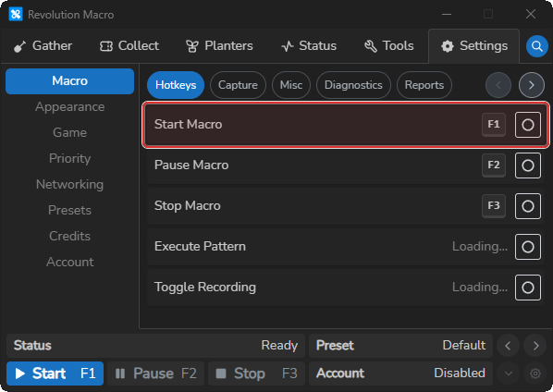Select Macro in the sidebar
The height and width of the screenshot is (392, 553).
[70, 81]
